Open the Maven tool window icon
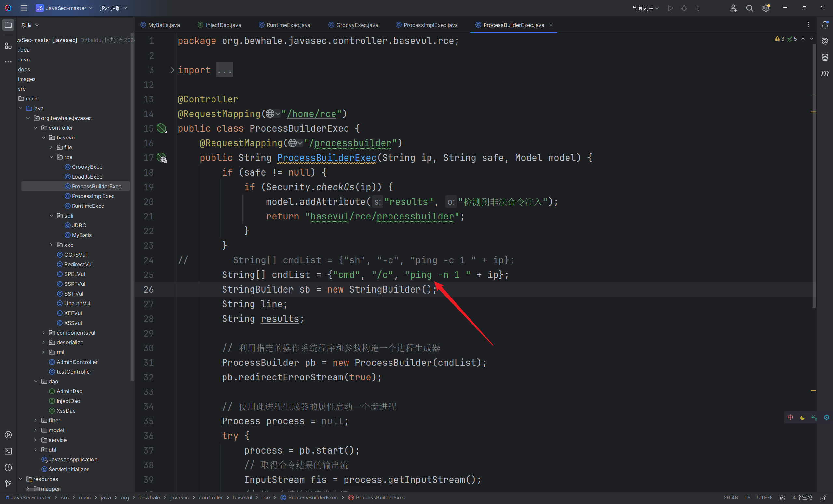Screen dimensions: 833x504 pos(825,73)
